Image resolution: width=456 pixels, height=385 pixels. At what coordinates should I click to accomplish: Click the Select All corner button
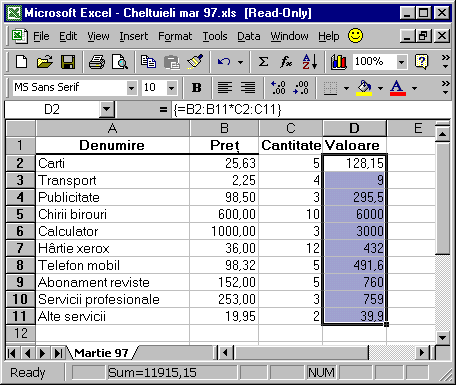(x=20, y=128)
